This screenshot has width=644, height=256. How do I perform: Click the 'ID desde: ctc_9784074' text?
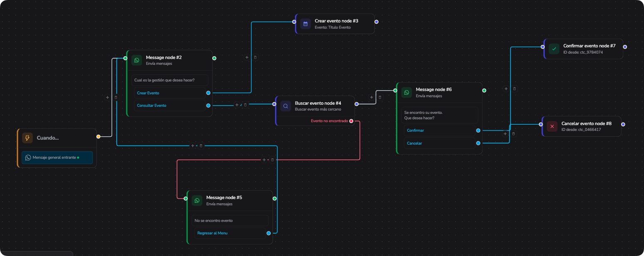pos(583,52)
